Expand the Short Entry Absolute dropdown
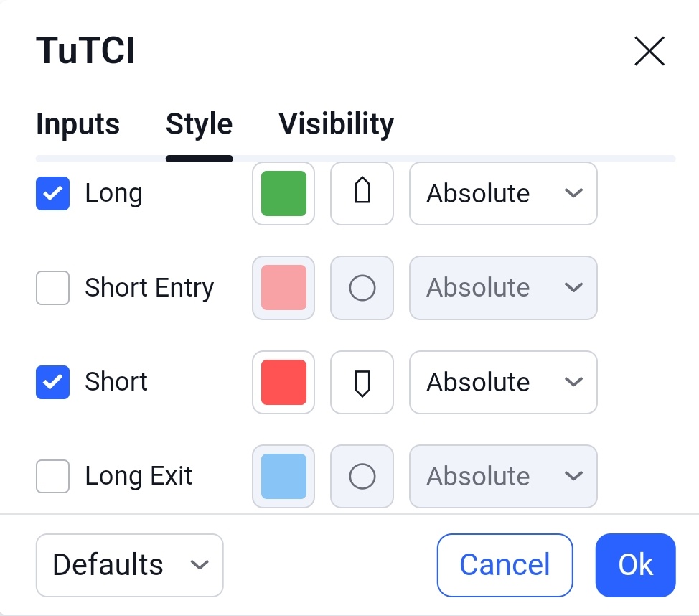This screenshot has width=699, height=616. pyautogui.click(x=503, y=288)
